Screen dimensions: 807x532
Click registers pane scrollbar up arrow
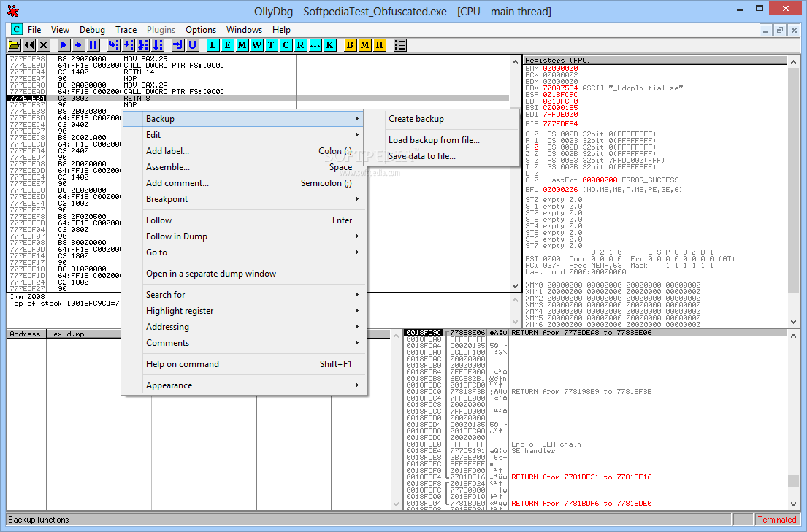[x=794, y=62]
